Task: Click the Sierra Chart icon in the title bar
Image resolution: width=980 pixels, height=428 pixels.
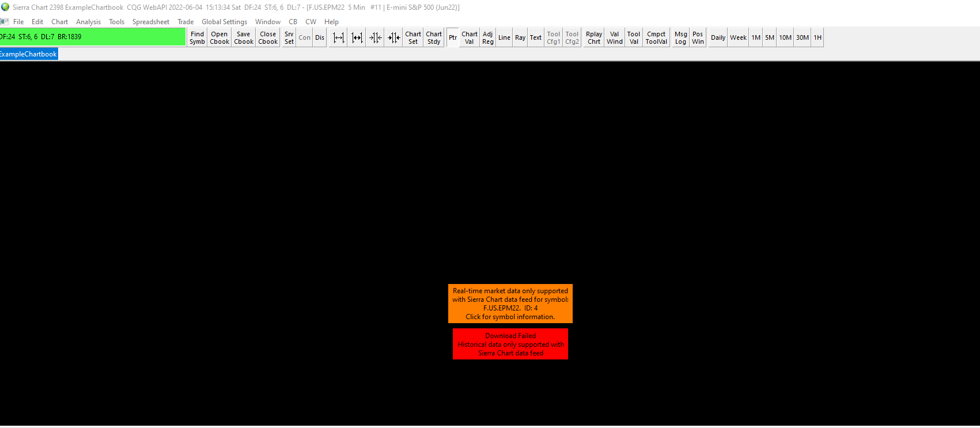Action: pos(5,7)
